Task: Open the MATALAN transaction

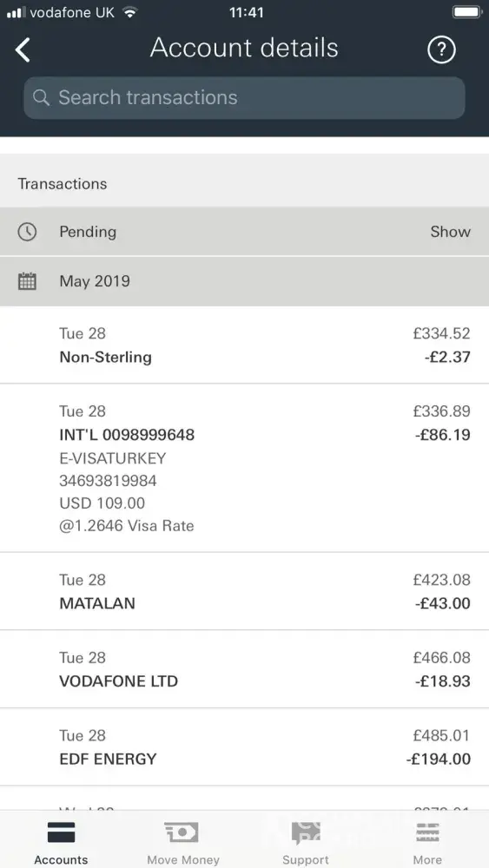Action: (x=244, y=591)
